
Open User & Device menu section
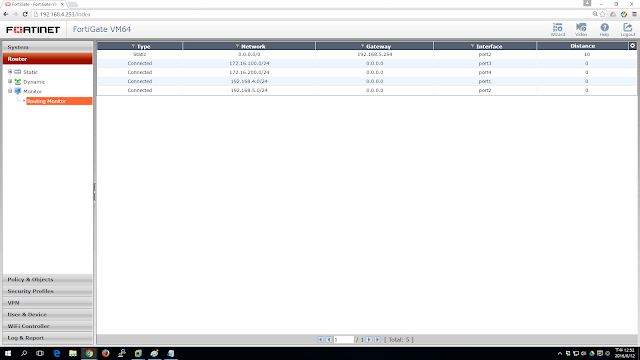pos(48,314)
